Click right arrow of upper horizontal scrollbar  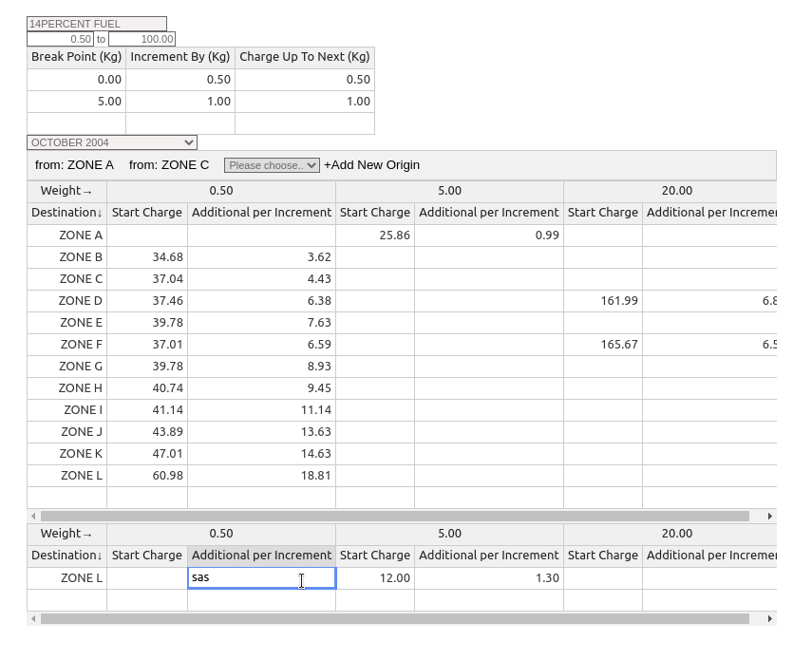769,516
